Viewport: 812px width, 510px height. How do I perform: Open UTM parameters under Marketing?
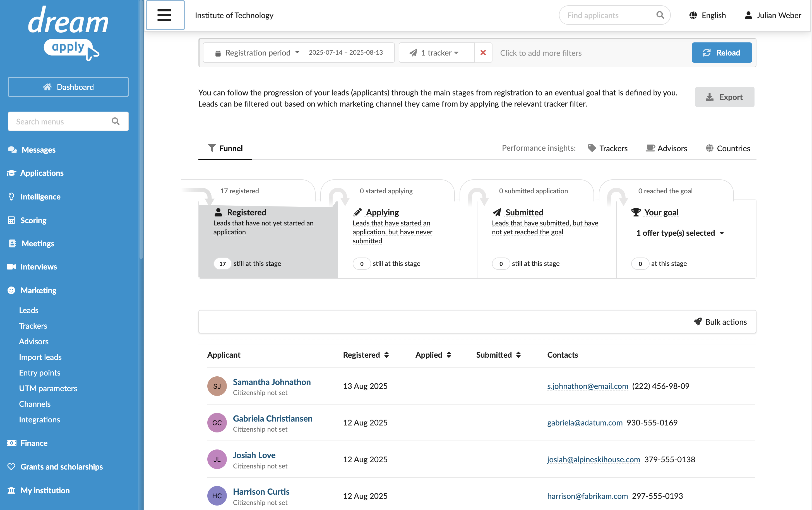click(x=48, y=388)
